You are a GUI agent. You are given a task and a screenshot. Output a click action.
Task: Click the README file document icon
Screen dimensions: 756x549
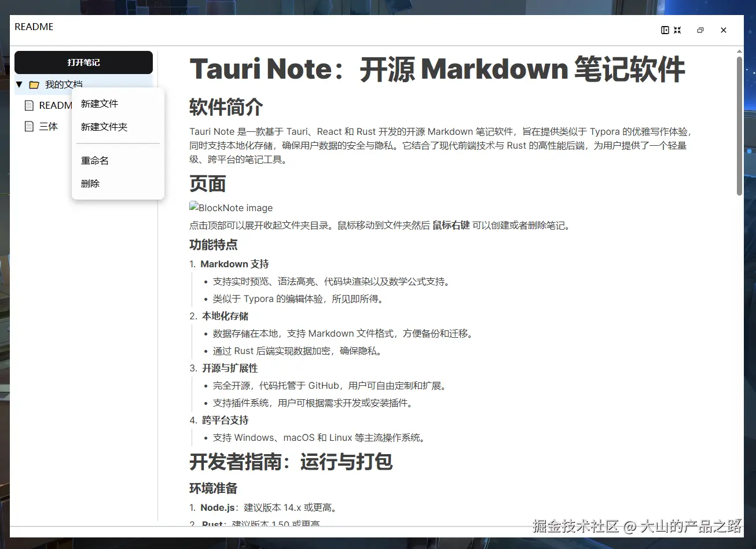pos(29,105)
